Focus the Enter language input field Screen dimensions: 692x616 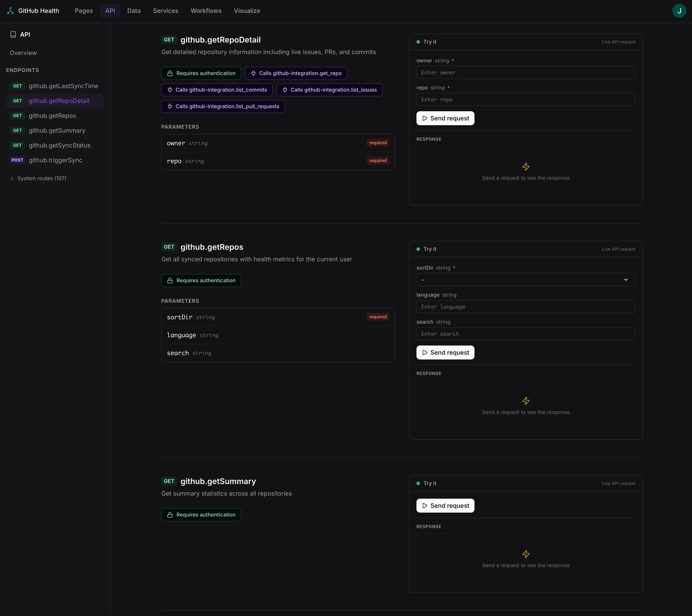tap(525, 307)
